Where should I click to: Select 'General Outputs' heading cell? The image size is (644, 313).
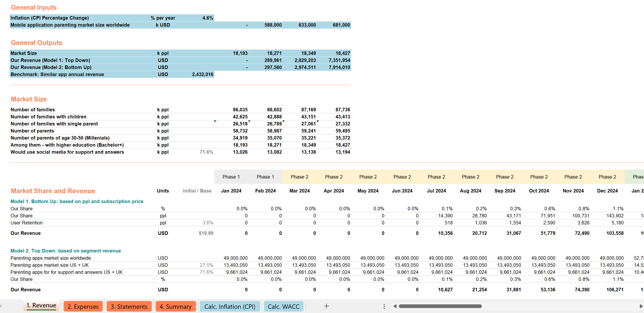pos(37,43)
